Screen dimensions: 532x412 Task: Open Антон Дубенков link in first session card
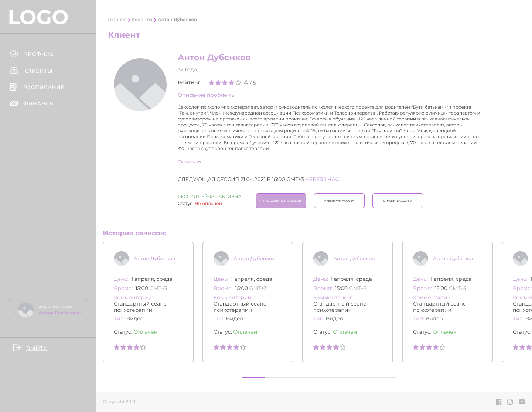(154, 258)
